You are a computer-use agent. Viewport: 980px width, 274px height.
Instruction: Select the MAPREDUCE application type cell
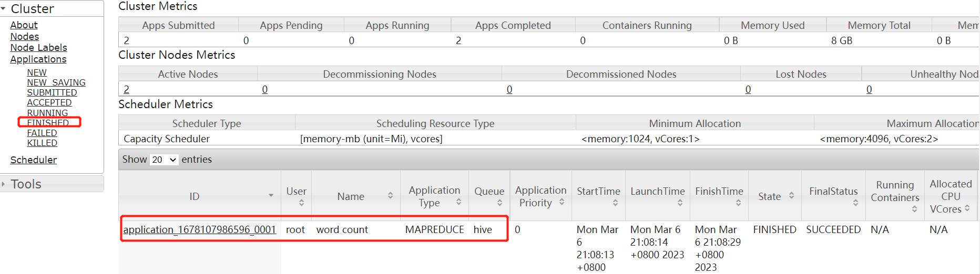point(434,229)
